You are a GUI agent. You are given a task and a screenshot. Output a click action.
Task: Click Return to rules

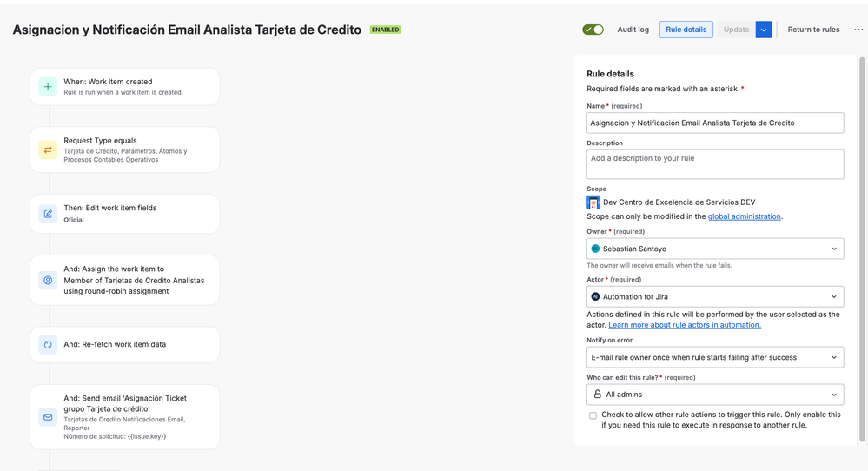pyautogui.click(x=813, y=30)
